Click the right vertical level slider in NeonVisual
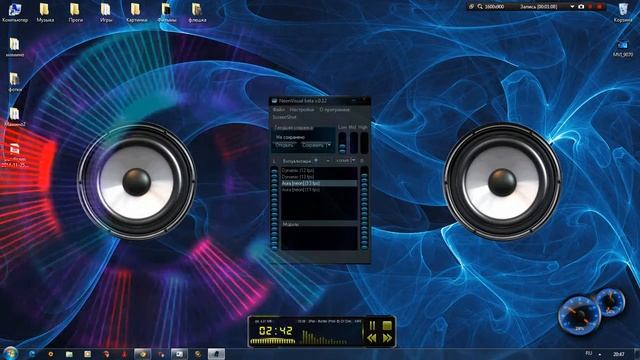 [x=364, y=208]
